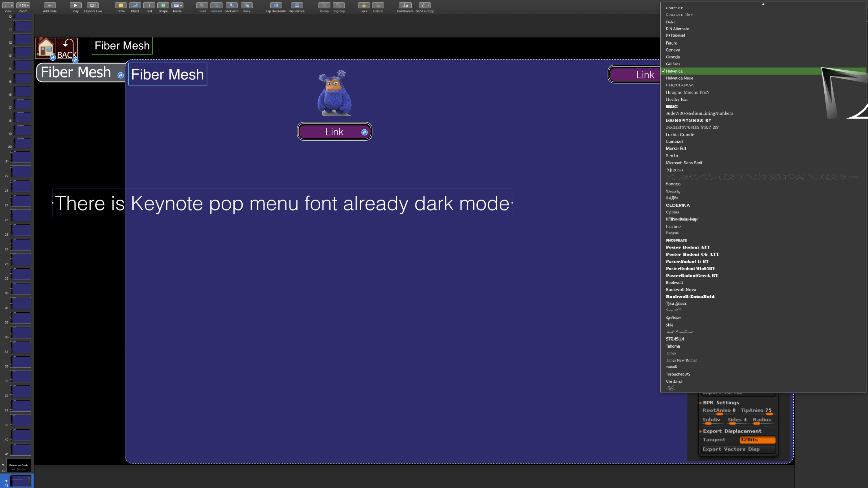The height and width of the screenshot is (488, 868).
Task: Start the slideshow with the Play icon
Action: point(76,5)
